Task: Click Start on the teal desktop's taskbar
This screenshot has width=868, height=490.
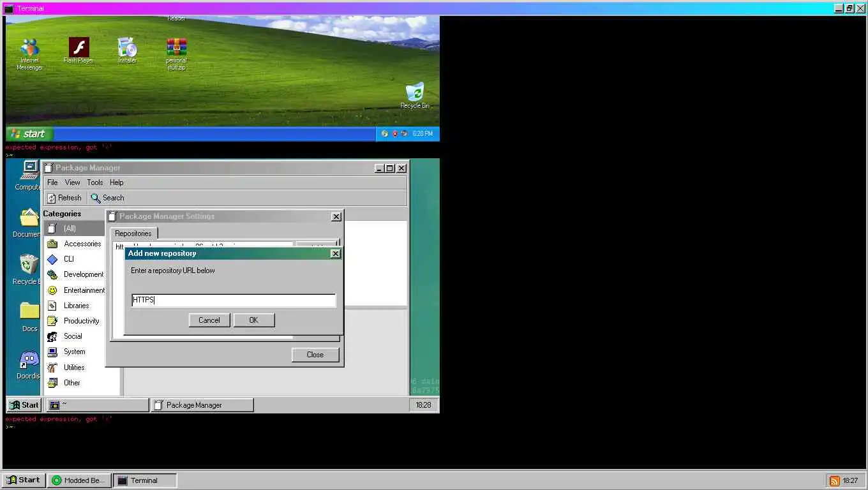Action: point(24,405)
